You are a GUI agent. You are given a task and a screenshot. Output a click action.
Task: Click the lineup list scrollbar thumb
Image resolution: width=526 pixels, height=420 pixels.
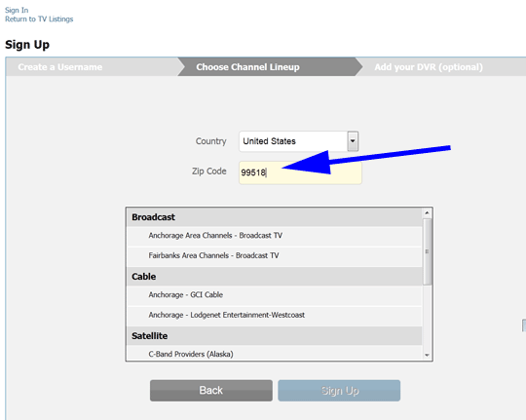coord(427,251)
